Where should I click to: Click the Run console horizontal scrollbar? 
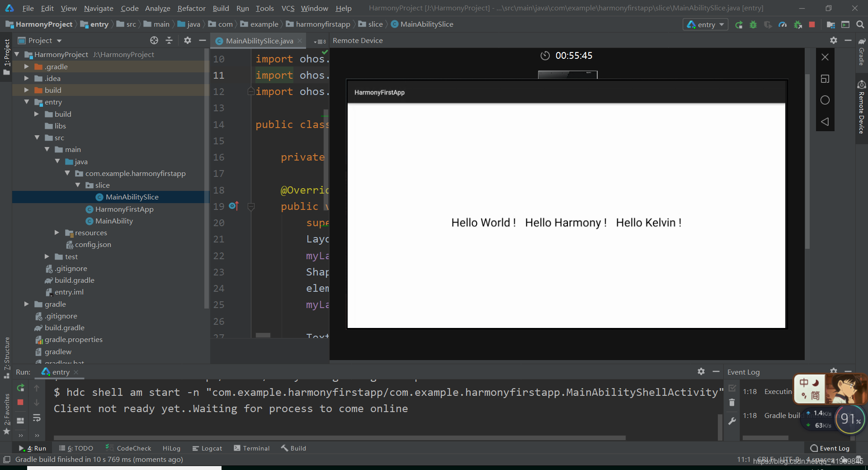pyautogui.click(x=340, y=438)
